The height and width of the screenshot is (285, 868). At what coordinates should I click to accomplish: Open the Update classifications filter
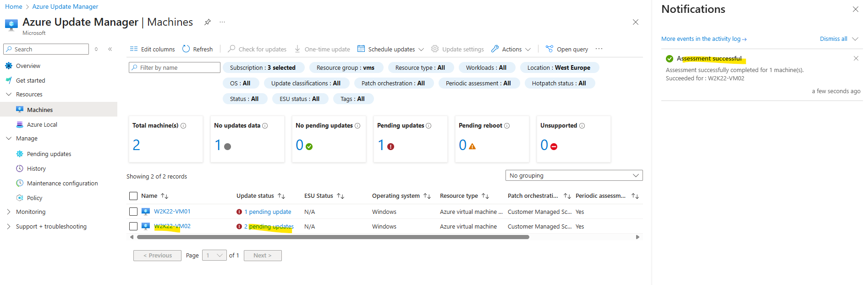pyautogui.click(x=306, y=83)
